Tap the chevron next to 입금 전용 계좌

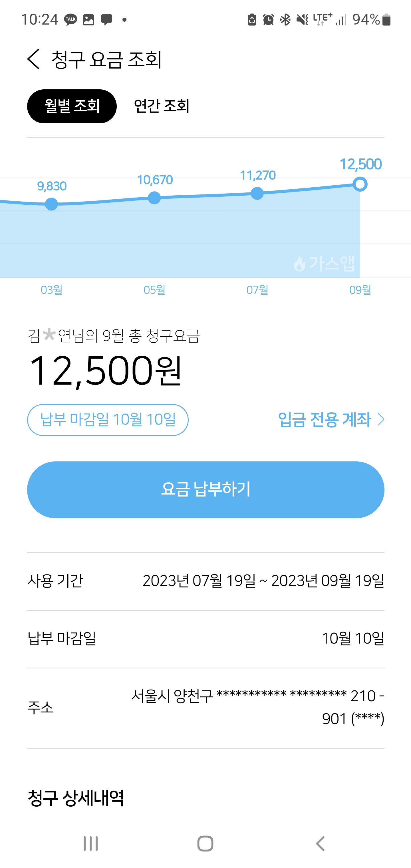click(x=381, y=420)
